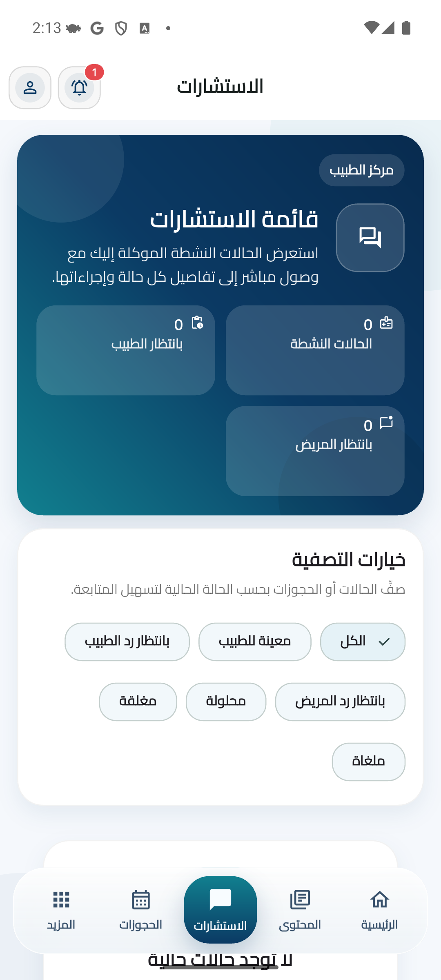Tap the مركز الطبيب badge
Viewport: 441px width, 980px height.
(361, 170)
